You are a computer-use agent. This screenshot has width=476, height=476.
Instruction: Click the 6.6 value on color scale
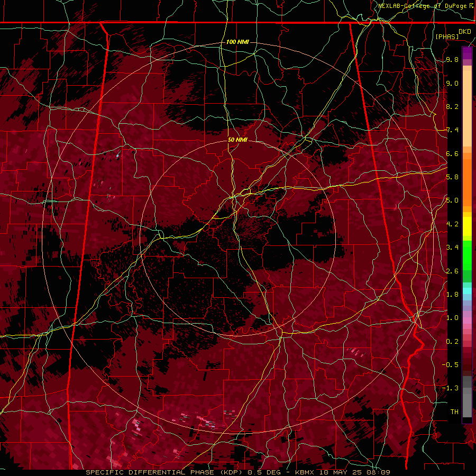[452, 153]
